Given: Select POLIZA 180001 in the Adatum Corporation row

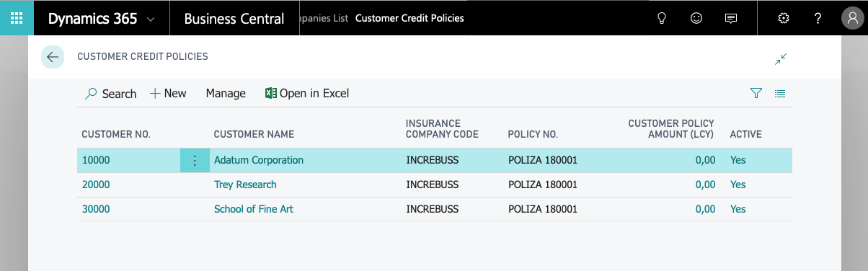Looking at the screenshot, I should click(543, 160).
